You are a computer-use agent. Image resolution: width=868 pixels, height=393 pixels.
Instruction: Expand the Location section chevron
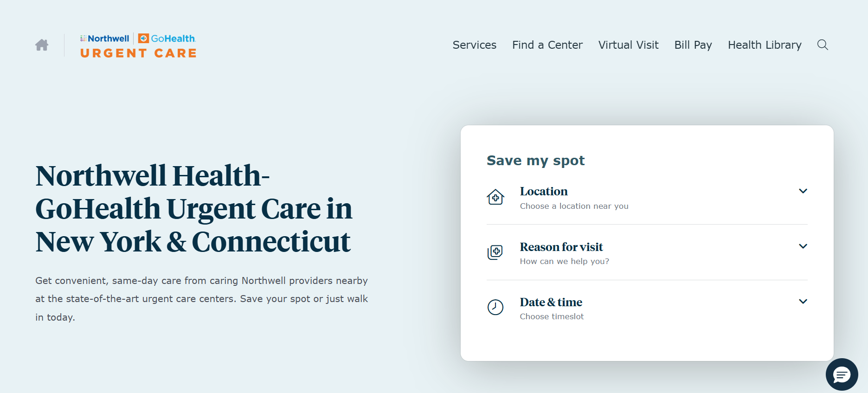click(803, 191)
